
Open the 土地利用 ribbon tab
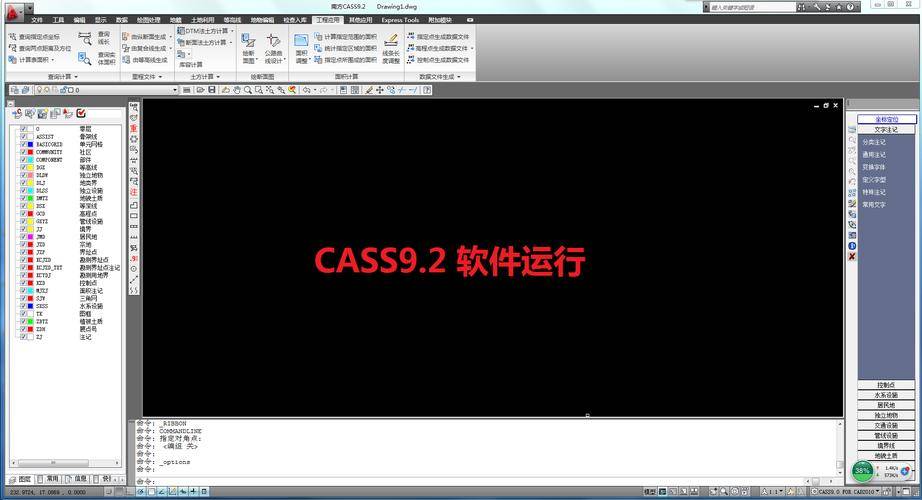202,20
